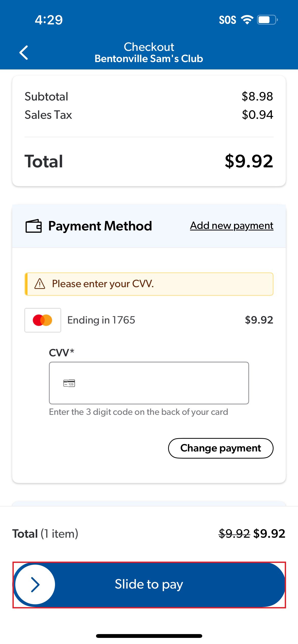Viewport: 298px width, 644px height.
Task: Tap the card icon in CVV field
Action: pyautogui.click(x=69, y=383)
